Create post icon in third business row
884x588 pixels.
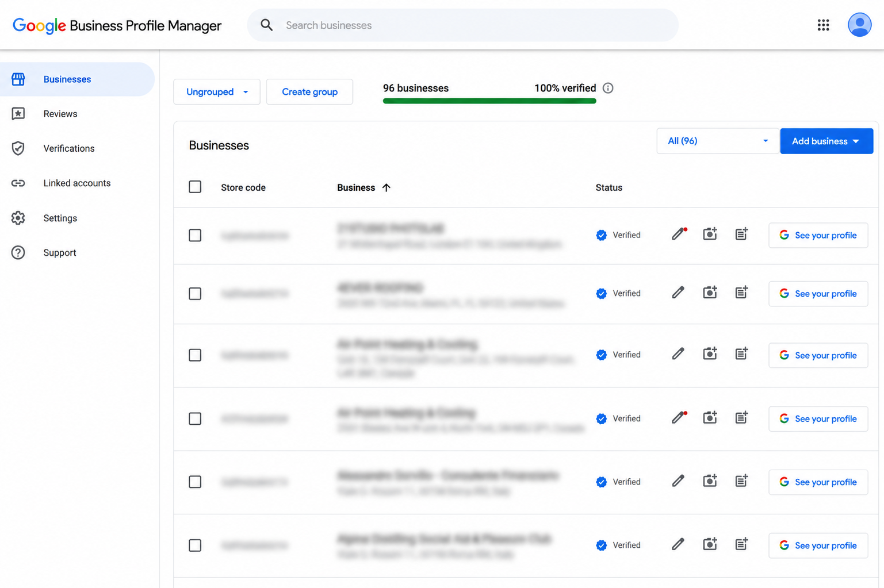[x=741, y=355]
